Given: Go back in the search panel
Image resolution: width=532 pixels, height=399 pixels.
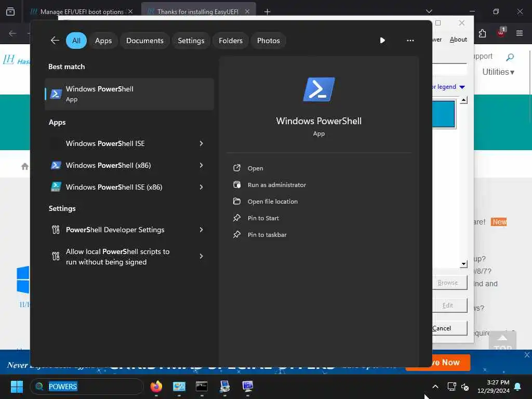Looking at the screenshot, I should click(55, 41).
